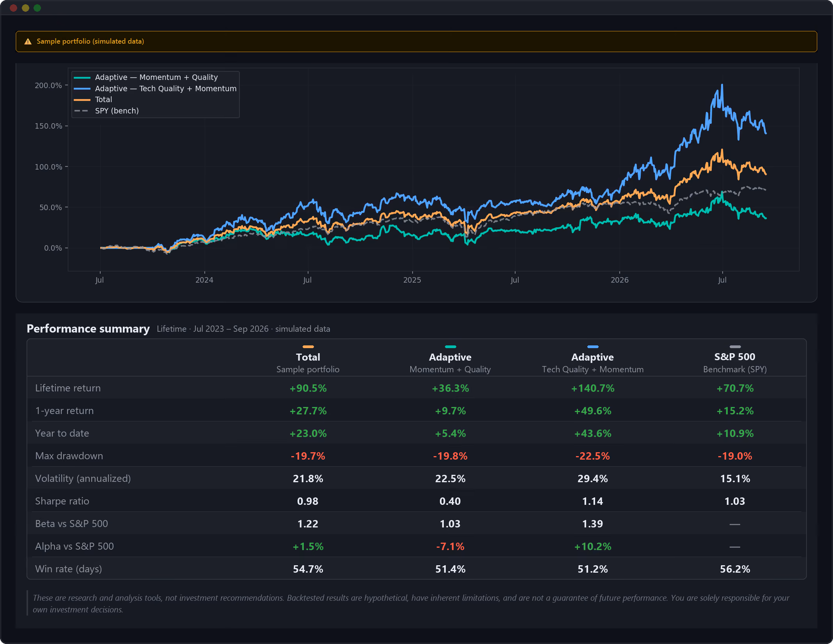Click the 'Performance summary' heading
Image resolution: width=833 pixels, height=644 pixels.
tap(88, 329)
